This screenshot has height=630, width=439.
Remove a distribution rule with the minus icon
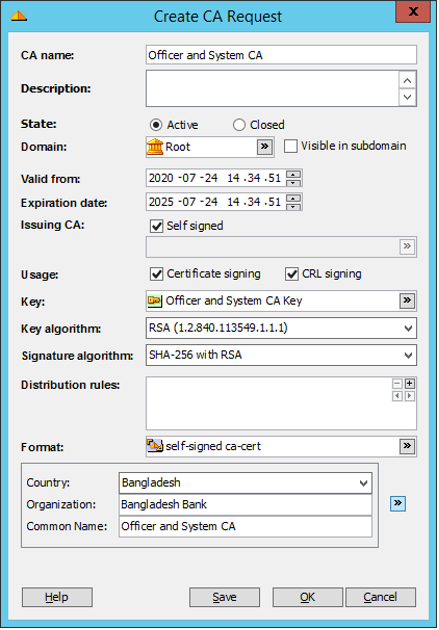coord(397,384)
